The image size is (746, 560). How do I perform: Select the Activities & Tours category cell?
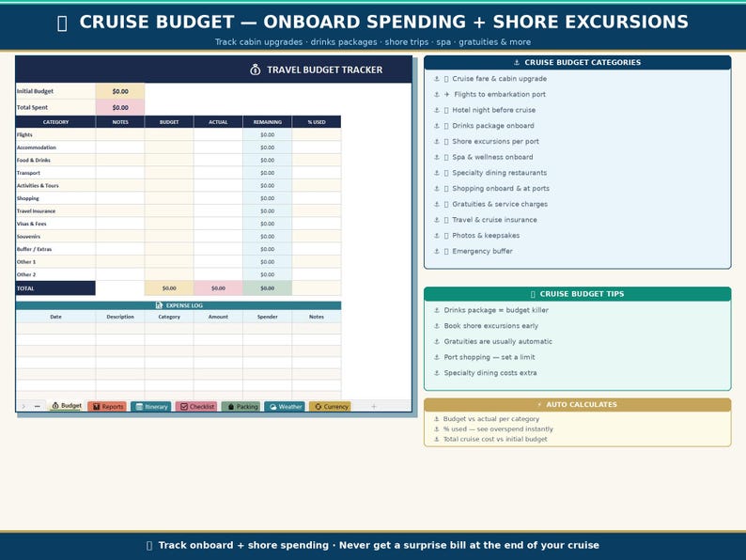pyautogui.click(x=55, y=185)
